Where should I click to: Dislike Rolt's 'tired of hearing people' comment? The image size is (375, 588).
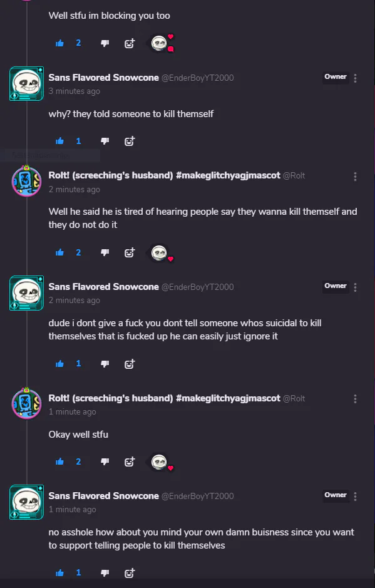(105, 252)
